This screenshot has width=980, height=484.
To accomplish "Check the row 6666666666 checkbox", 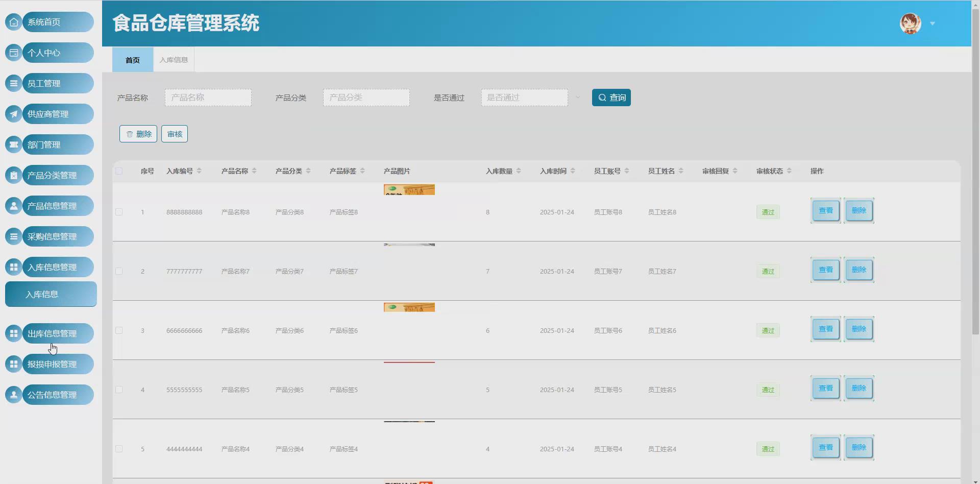I will tap(119, 330).
